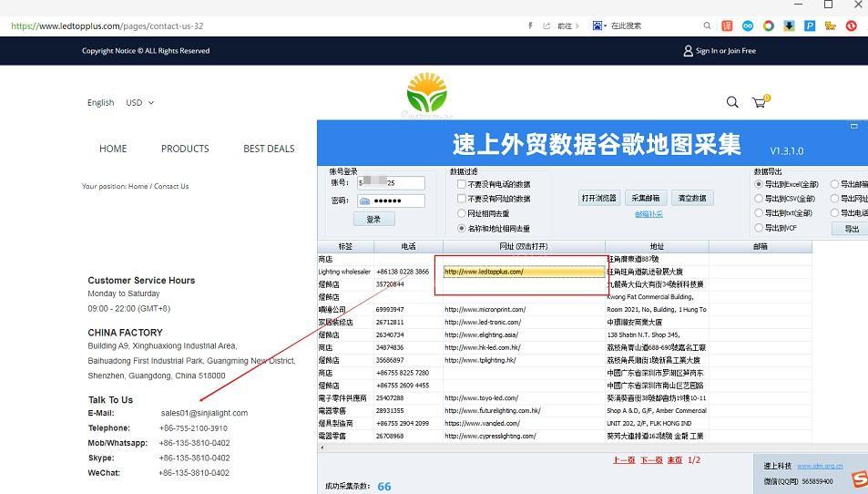Screen dimensions: 868x494
Task: Open the blue P extension icon
Action: [810, 26]
